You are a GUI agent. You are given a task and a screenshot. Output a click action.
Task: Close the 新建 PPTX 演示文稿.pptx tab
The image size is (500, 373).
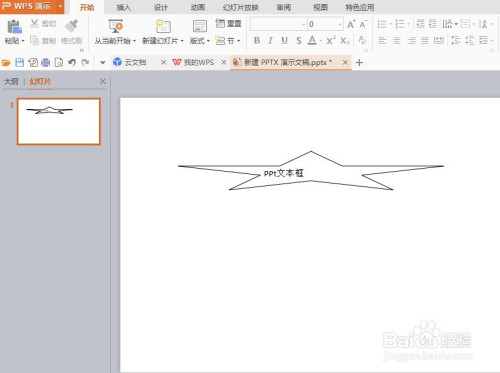[345, 62]
